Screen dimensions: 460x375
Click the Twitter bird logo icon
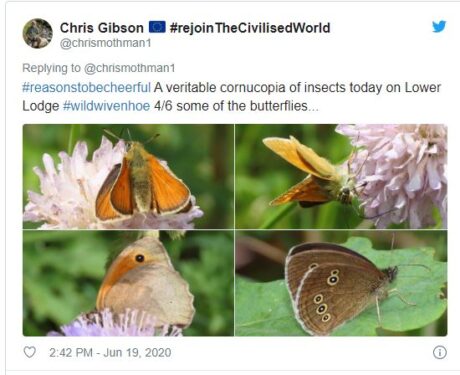[x=439, y=27]
